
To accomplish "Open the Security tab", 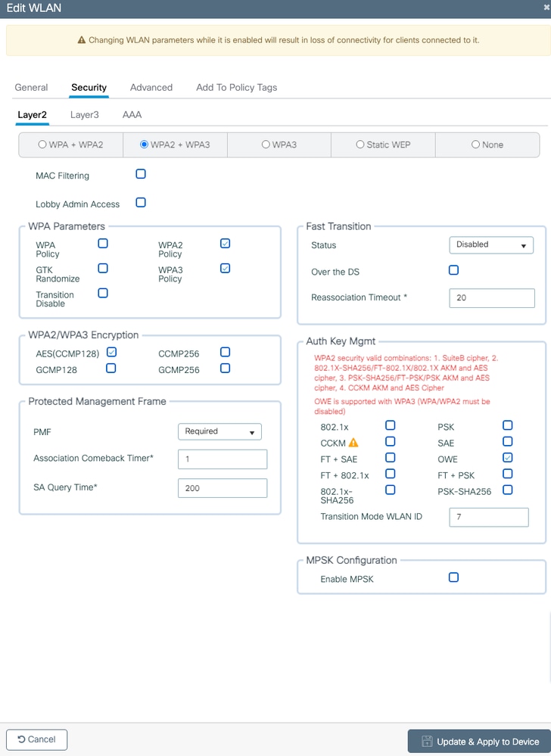I will point(89,87).
